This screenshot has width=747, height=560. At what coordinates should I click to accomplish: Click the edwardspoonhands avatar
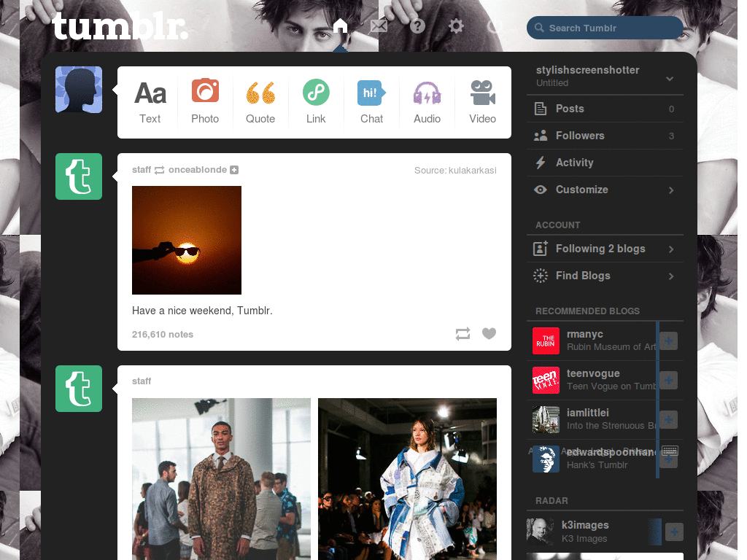click(546, 459)
